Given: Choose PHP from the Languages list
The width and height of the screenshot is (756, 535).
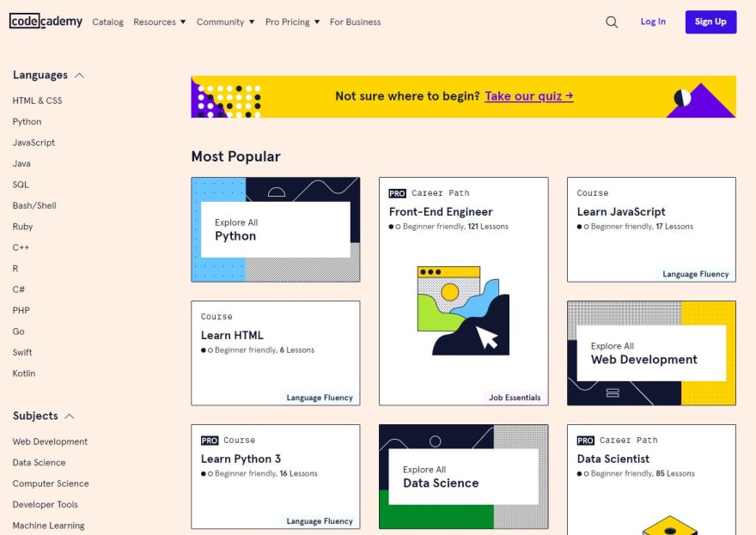Looking at the screenshot, I should pos(21,310).
